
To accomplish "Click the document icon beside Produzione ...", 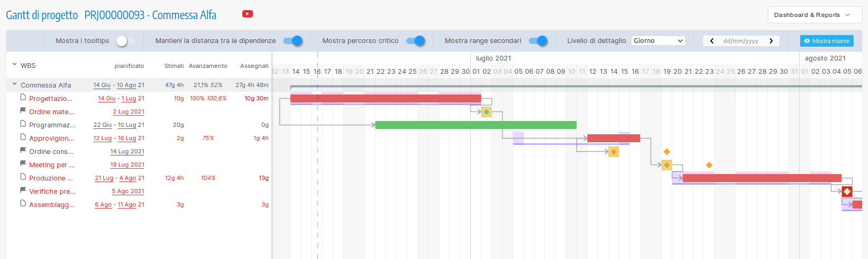I will pos(23,177).
